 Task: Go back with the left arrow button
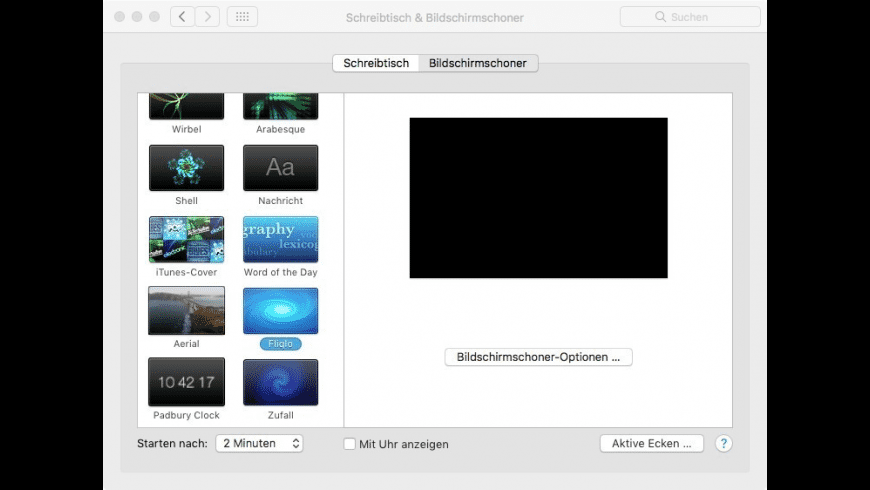coord(183,17)
